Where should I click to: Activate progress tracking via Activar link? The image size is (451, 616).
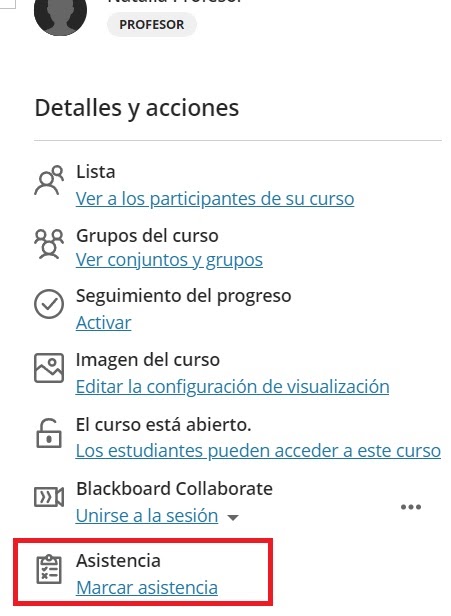pos(104,323)
